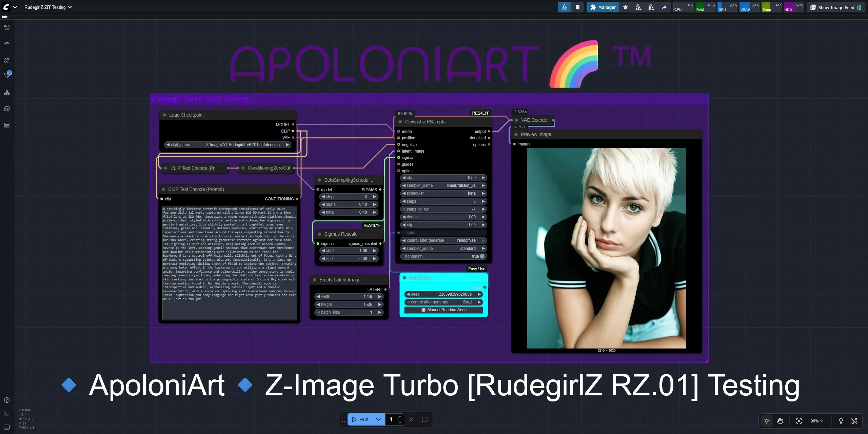Click the alpha value widget

coord(349,204)
